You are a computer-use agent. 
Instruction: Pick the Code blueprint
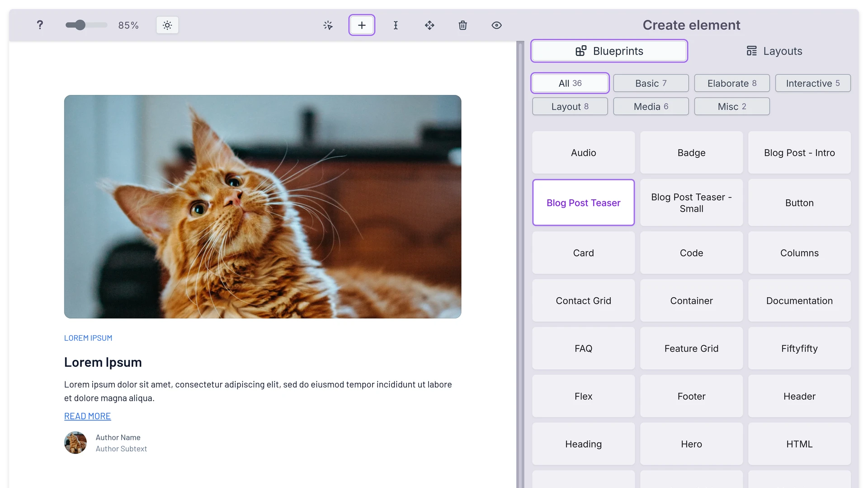692,253
